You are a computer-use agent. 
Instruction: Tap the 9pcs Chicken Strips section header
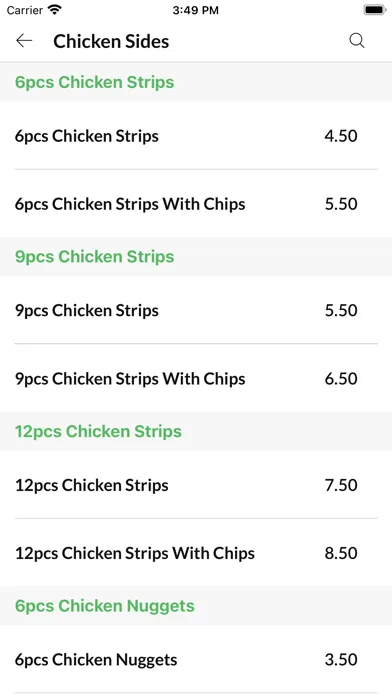(x=196, y=257)
